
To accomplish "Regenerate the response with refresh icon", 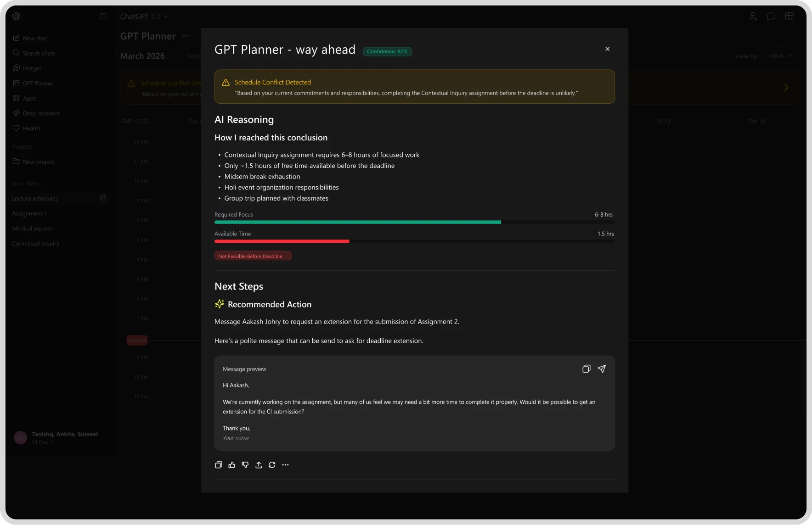I will coord(272,465).
